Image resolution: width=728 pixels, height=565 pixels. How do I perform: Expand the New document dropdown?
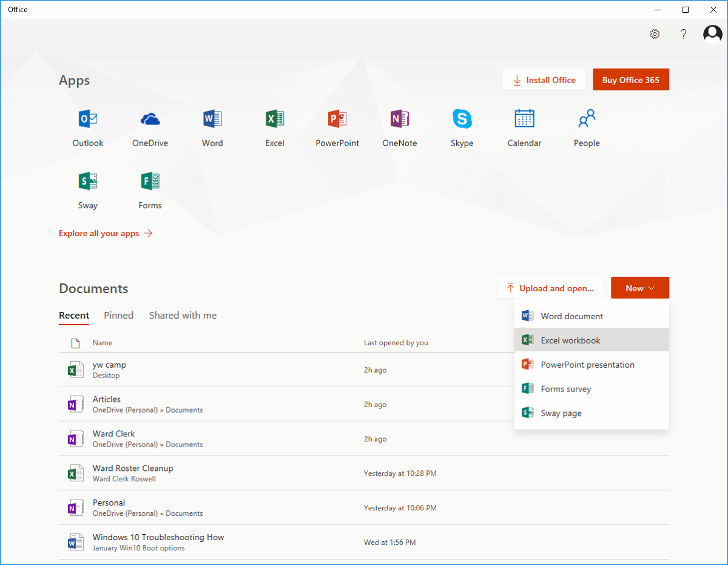point(640,288)
